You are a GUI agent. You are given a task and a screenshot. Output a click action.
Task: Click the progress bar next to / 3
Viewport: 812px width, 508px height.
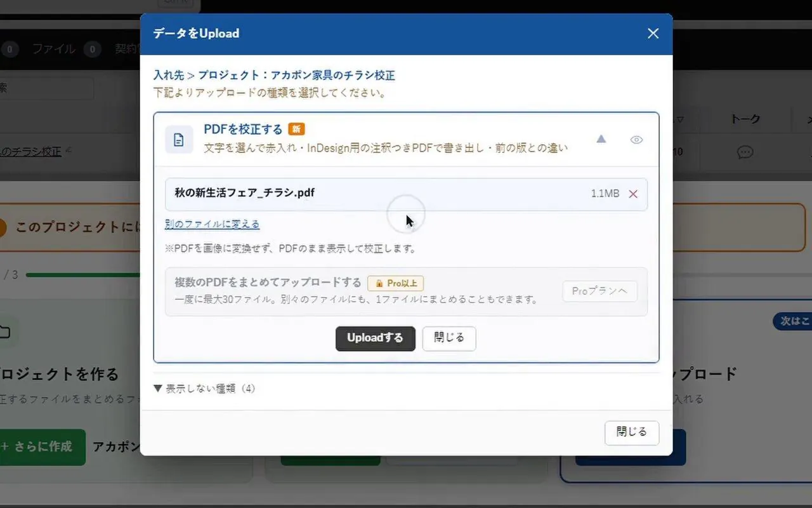tap(82, 275)
